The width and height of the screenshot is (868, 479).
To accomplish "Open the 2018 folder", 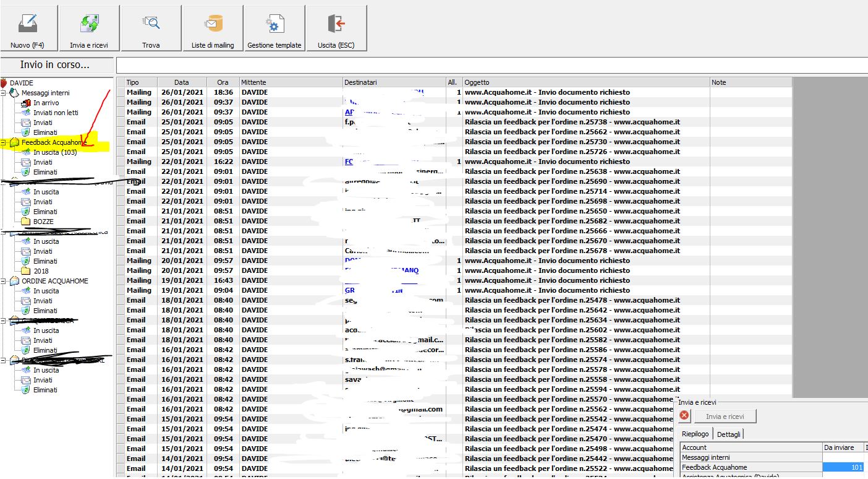I will click(x=41, y=271).
